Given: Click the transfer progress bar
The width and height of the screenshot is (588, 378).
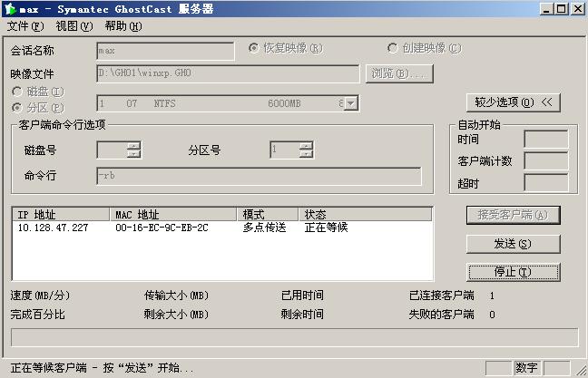Looking at the screenshot, I should point(295,337).
